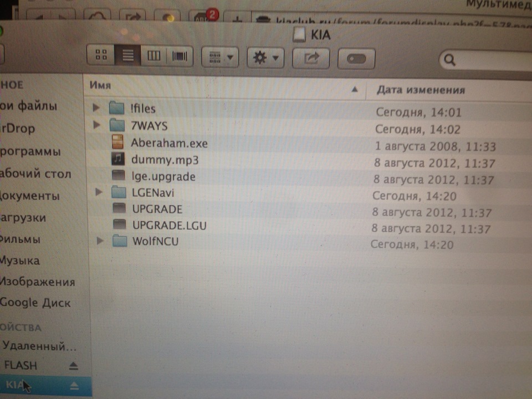The image size is (532, 399).
Task: Click the modified date of Aberaham.exe
Action: [x=436, y=146]
